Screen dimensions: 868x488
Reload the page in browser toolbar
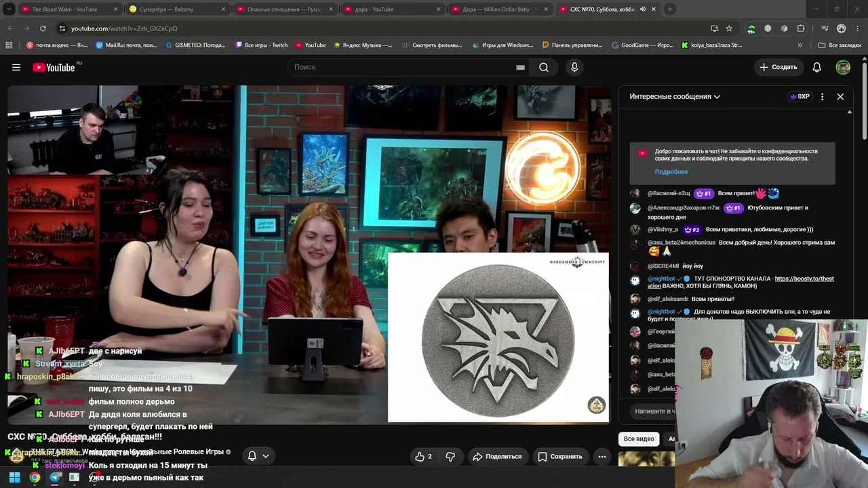[x=43, y=28]
